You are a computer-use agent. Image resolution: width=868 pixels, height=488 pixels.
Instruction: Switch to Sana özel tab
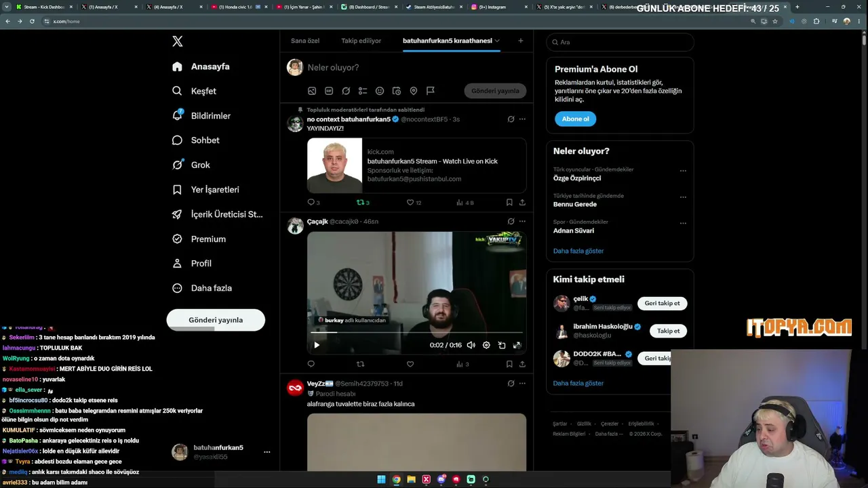pos(305,41)
